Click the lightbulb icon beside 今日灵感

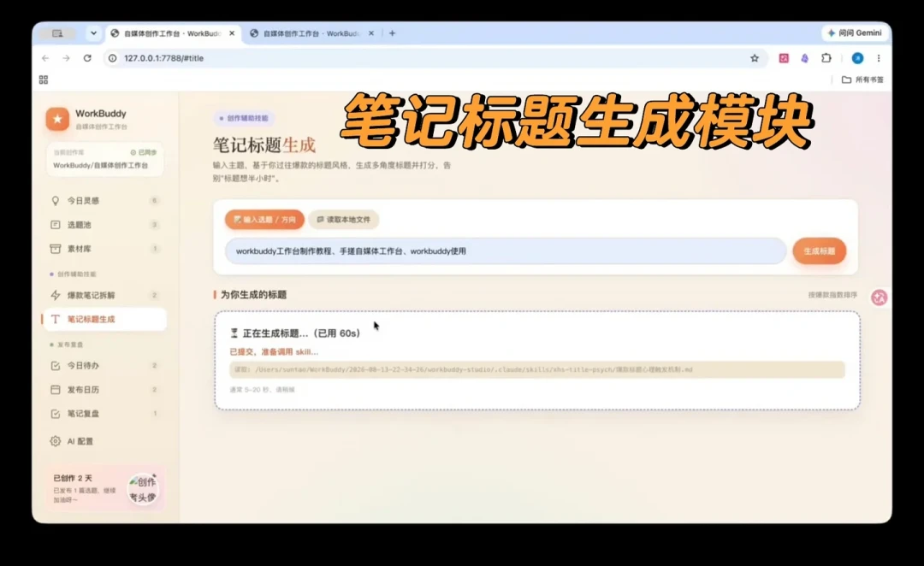tap(56, 201)
